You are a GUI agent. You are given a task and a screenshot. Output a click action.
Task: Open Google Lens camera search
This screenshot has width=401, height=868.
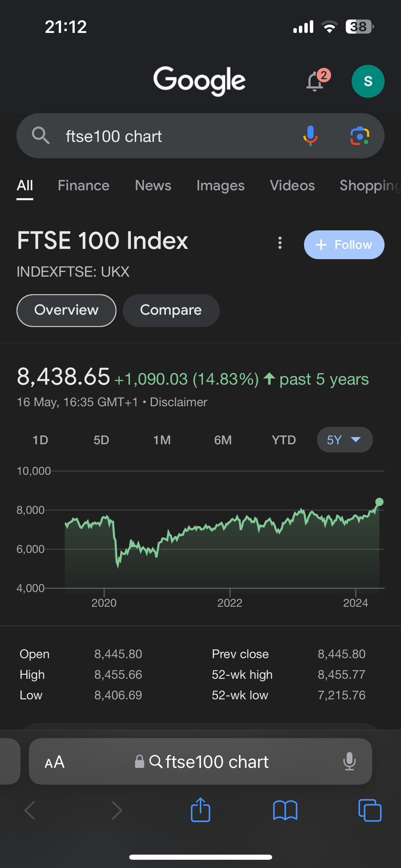pyautogui.click(x=360, y=136)
